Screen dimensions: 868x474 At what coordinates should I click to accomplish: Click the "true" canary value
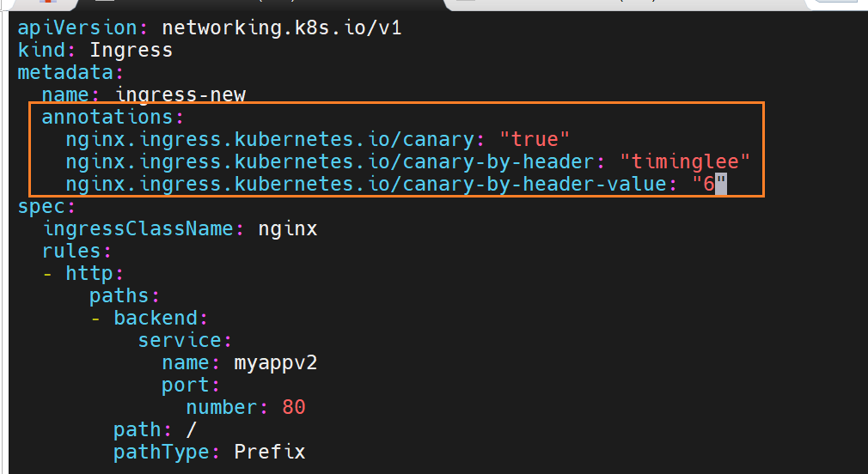[535, 139]
